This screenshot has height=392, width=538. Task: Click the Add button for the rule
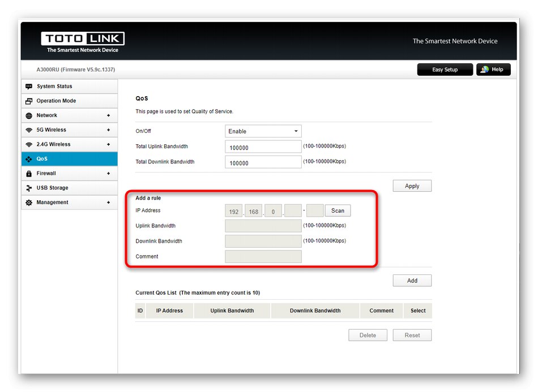coord(412,281)
